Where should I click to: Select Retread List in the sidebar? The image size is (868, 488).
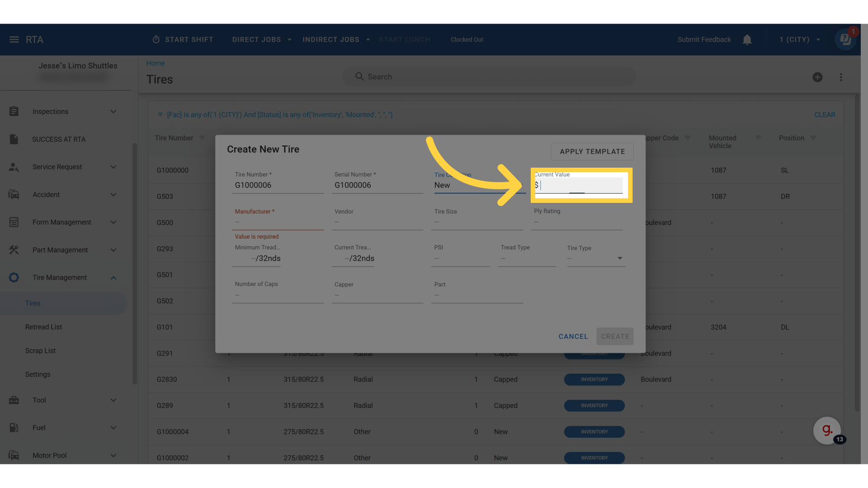pyautogui.click(x=43, y=327)
